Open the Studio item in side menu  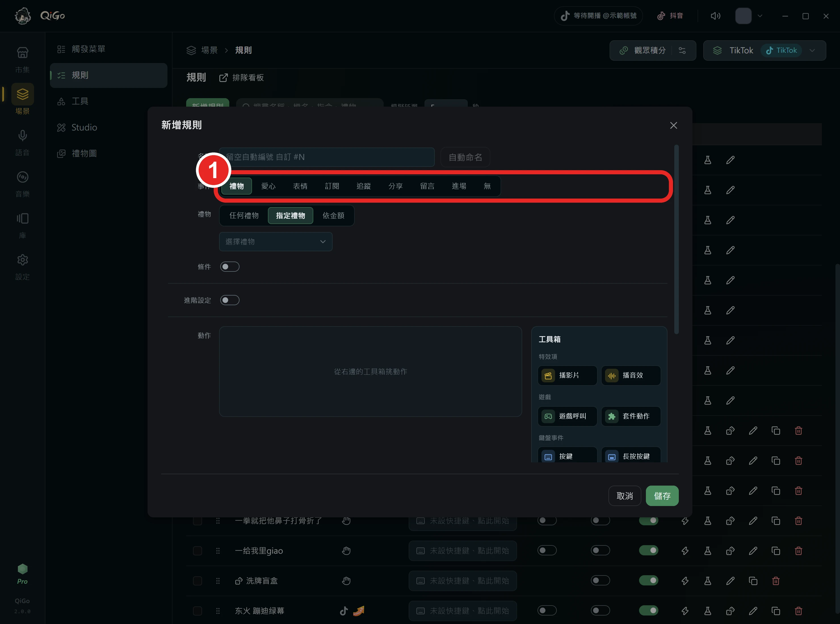click(108, 127)
